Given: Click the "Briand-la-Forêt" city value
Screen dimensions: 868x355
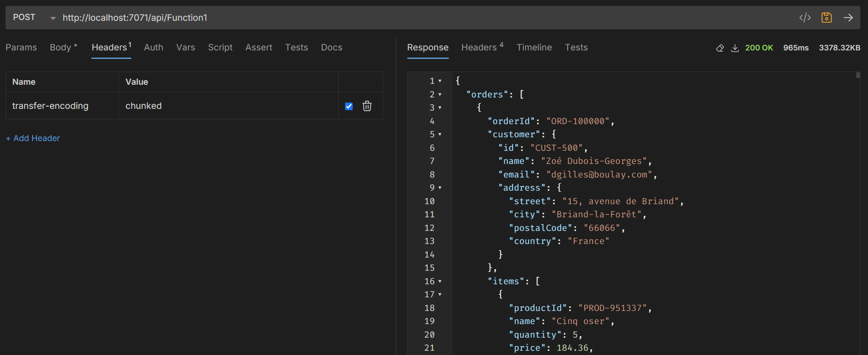Looking at the screenshot, I should [597, 214].
